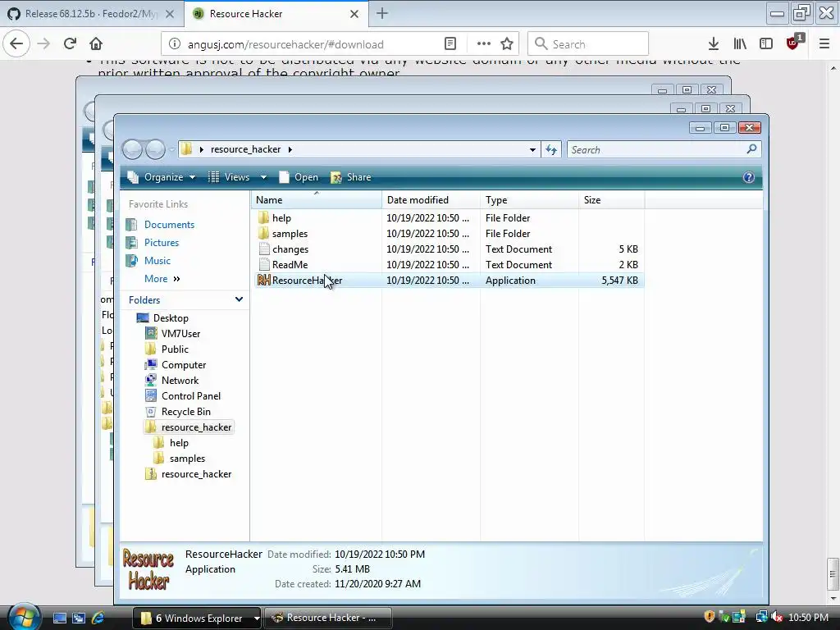840x630 pixels.
Task: Click Explorer refresh button beside the address bar
Action: point(551,149)
